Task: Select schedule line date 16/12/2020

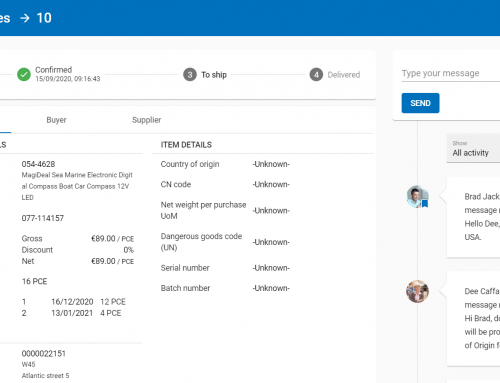Action: (72, 302)
